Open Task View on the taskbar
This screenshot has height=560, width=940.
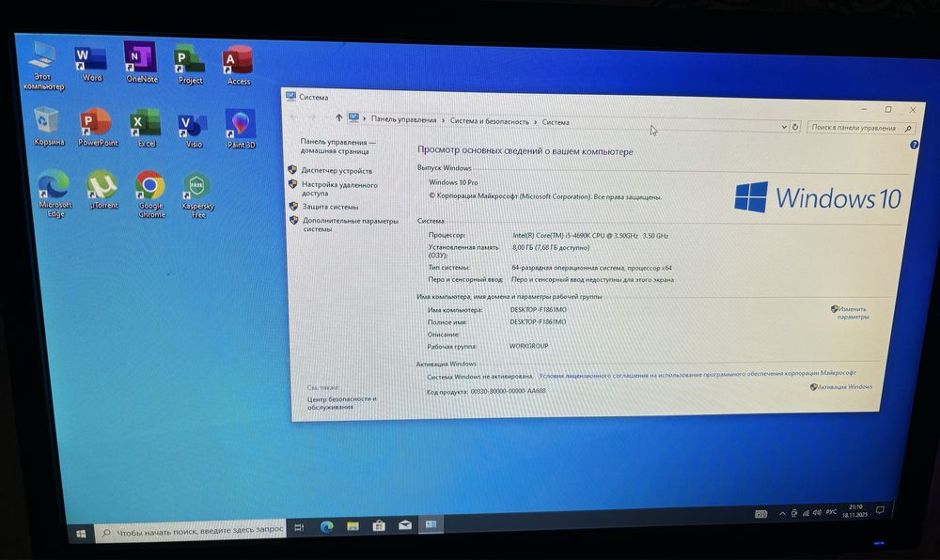[x=299, y=527]
